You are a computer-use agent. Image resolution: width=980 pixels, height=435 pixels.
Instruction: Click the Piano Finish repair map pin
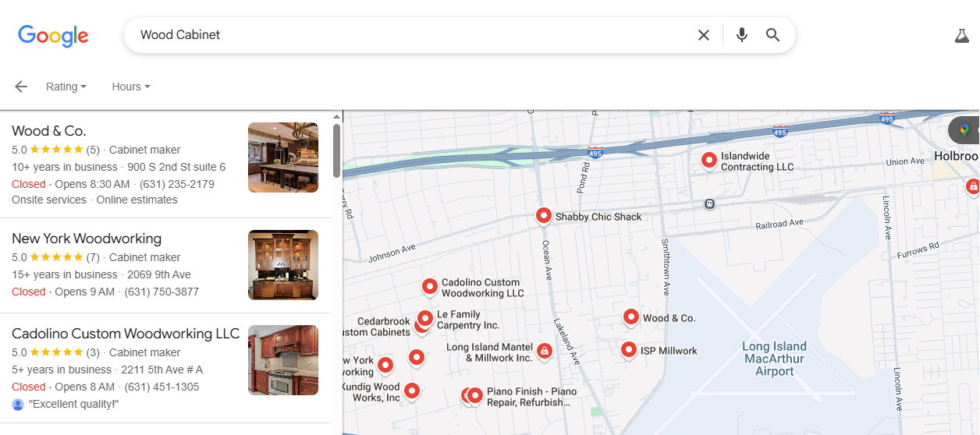pos(474,397)
